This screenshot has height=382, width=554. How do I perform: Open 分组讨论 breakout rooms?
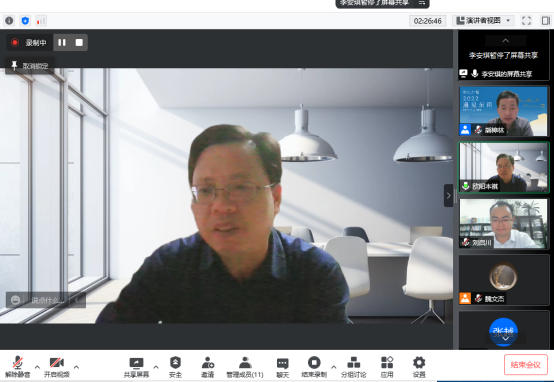353,367
